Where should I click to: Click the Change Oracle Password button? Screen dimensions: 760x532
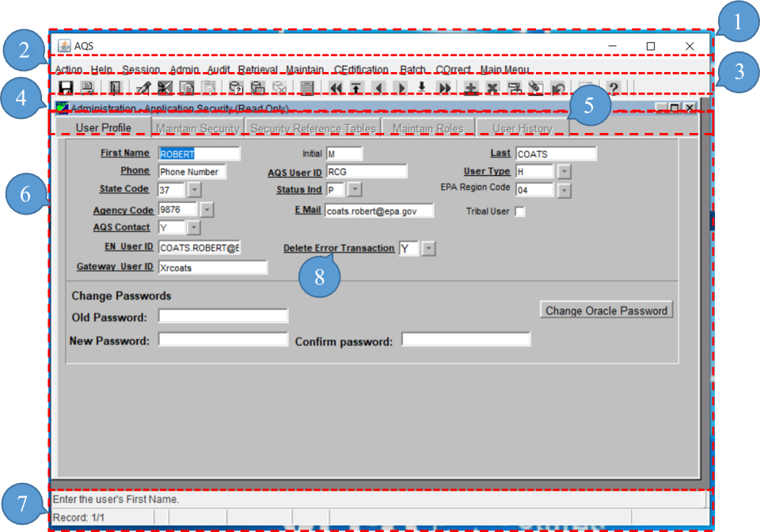point(606,310)
